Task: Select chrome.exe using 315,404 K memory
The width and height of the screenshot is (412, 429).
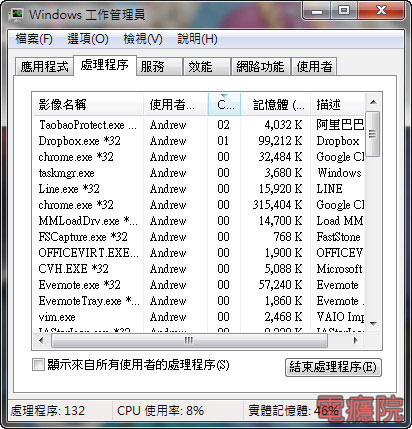Action: click(x=199, y=205)
